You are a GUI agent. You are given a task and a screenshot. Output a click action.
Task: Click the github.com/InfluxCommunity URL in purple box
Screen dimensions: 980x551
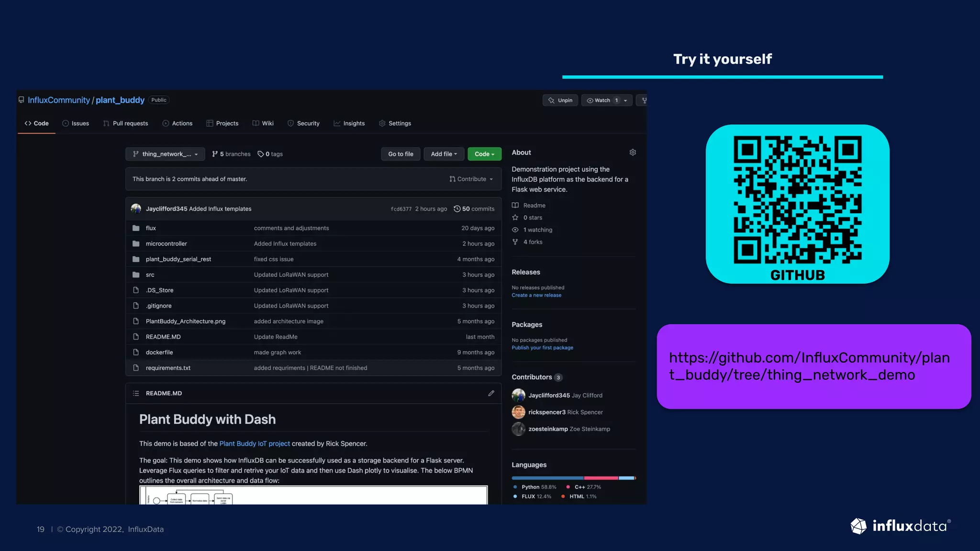[809, 366]
